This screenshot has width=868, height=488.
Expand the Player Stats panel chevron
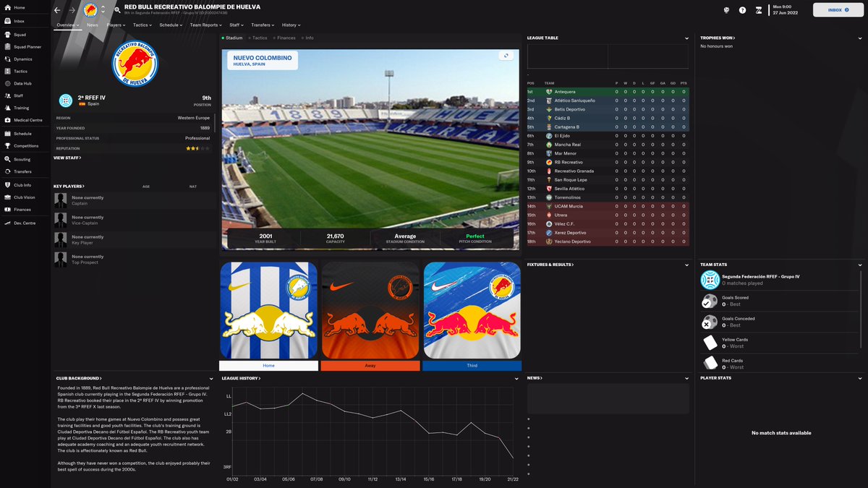pyautogui.click(x=859, y=378)
